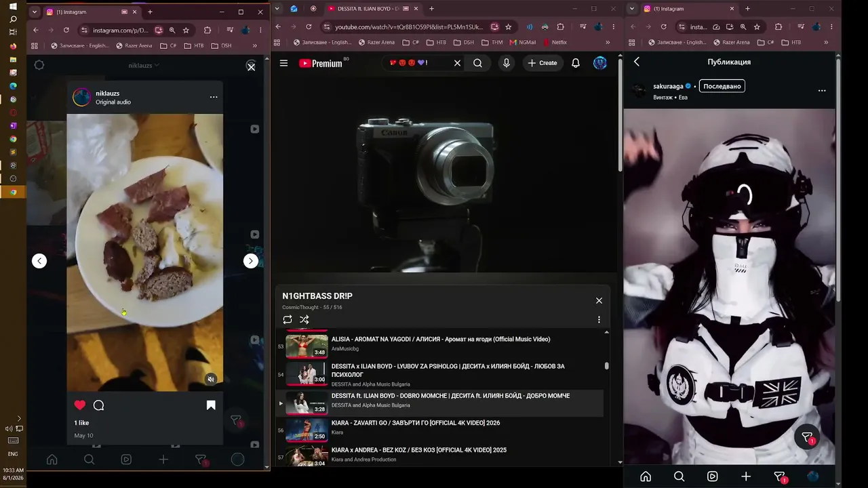Image resolution: width=868 pixels, height=488 pixels.
Task: Toggle shuffle for the N1GHTBASS DR!P playlist
Action: point(304,320)
